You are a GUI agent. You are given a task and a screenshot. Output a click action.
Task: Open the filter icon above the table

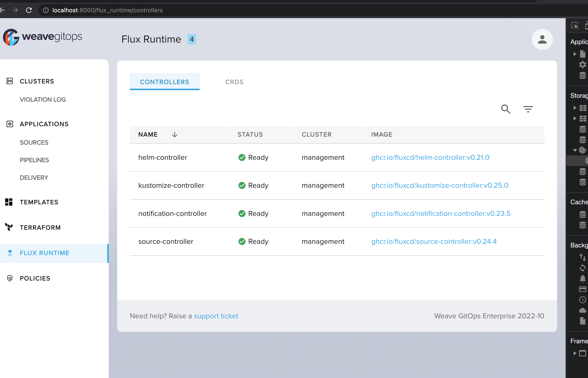click(x=528, y=109)
